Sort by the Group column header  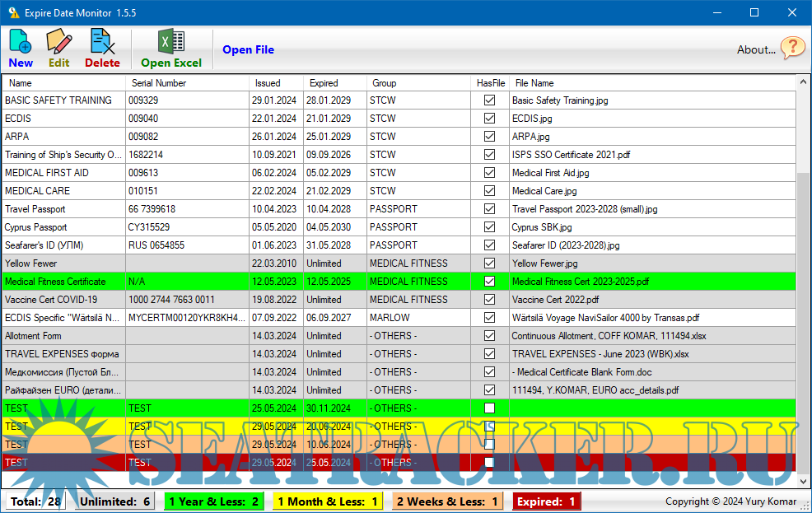coord(384,83)
